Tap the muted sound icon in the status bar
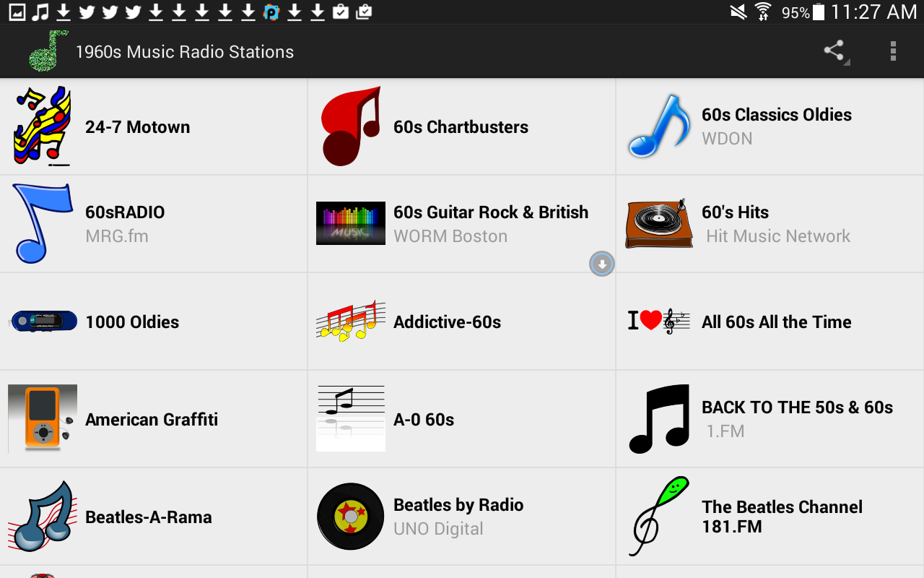Screen dimensions: 924x578 (x=738, y=12)
